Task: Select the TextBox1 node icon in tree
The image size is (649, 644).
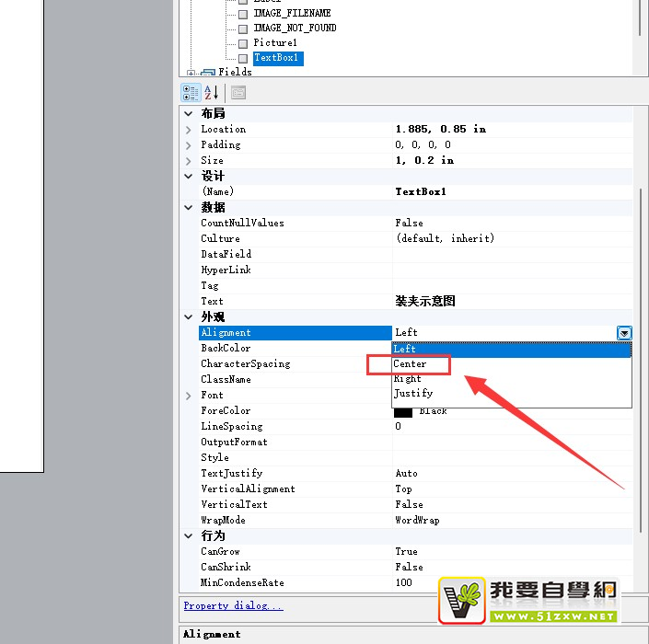Action: tap(243, 58)
